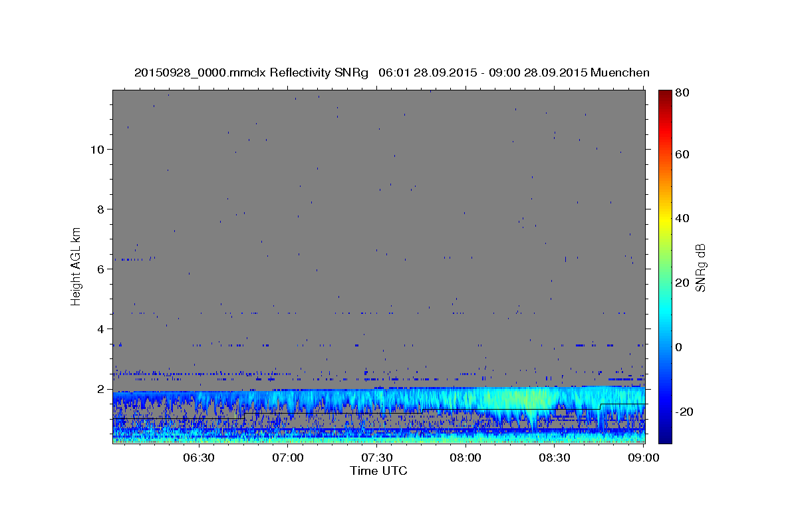Viewport: 798px width, 532px height.
Task: Click the colorbar value 20
Action: (681, 283)
